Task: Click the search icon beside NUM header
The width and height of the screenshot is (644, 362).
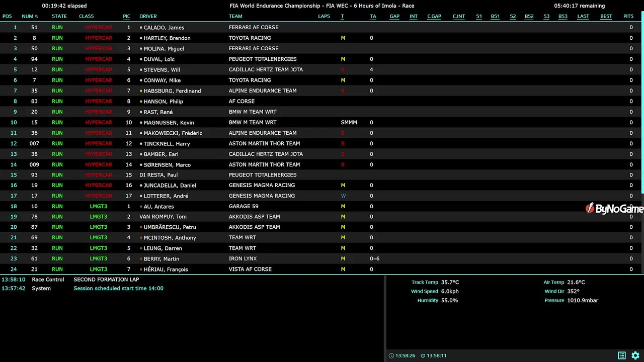Action: (37, 17)
